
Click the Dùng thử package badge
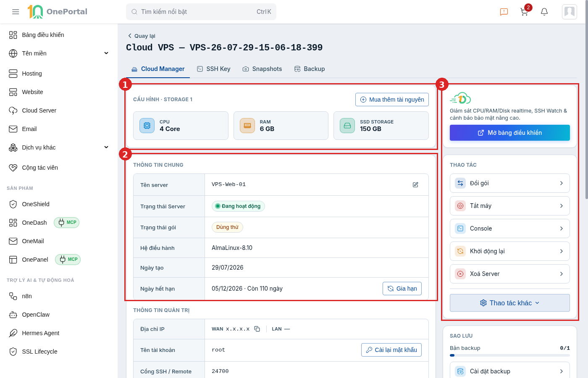[227, 227]
